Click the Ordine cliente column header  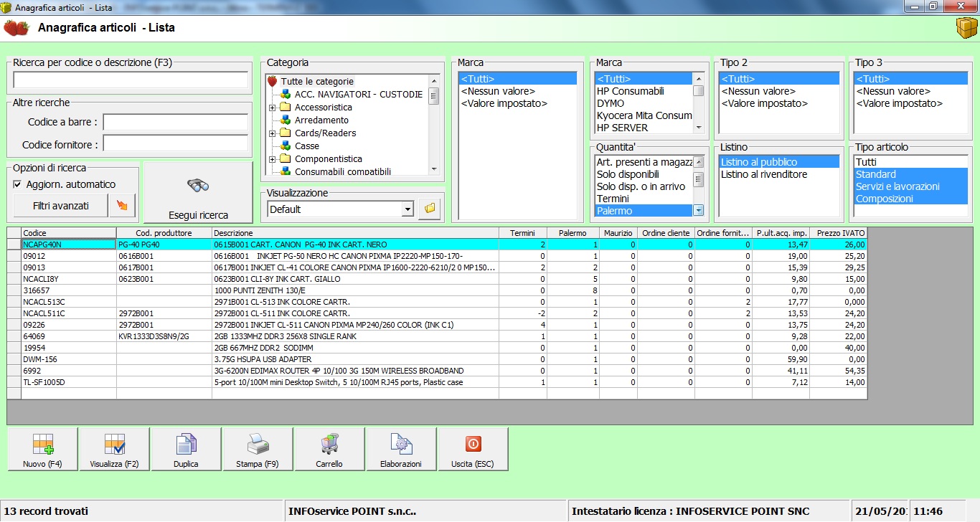click(x=666, y=233)
